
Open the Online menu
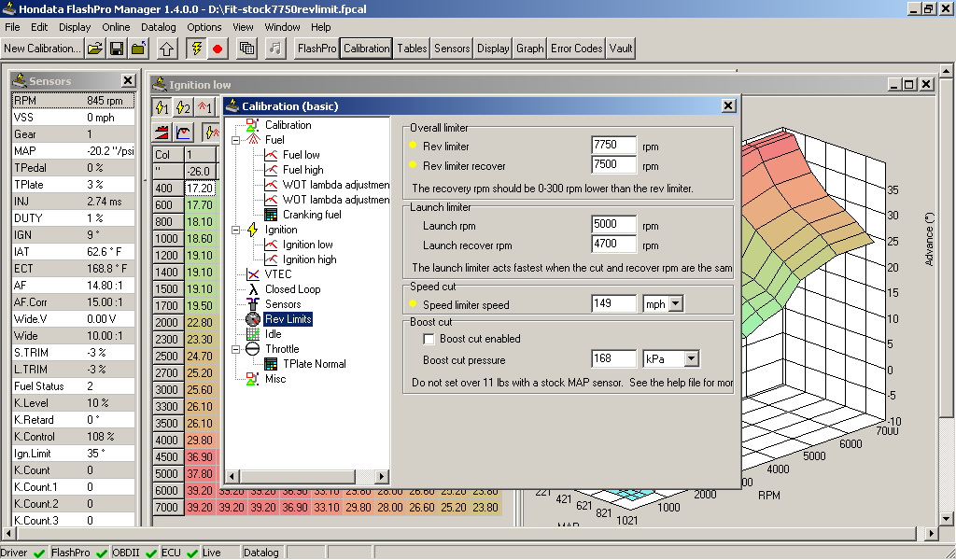point(116,27)
